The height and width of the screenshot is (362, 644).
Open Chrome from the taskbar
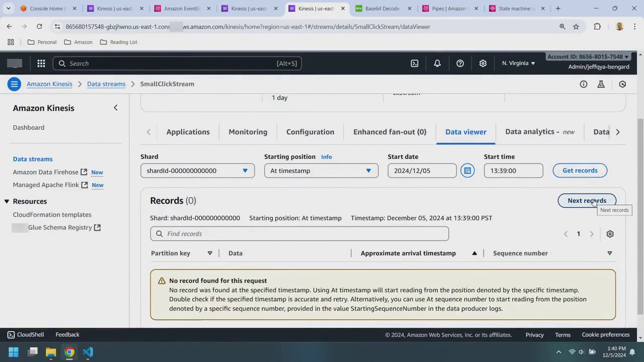69,352
